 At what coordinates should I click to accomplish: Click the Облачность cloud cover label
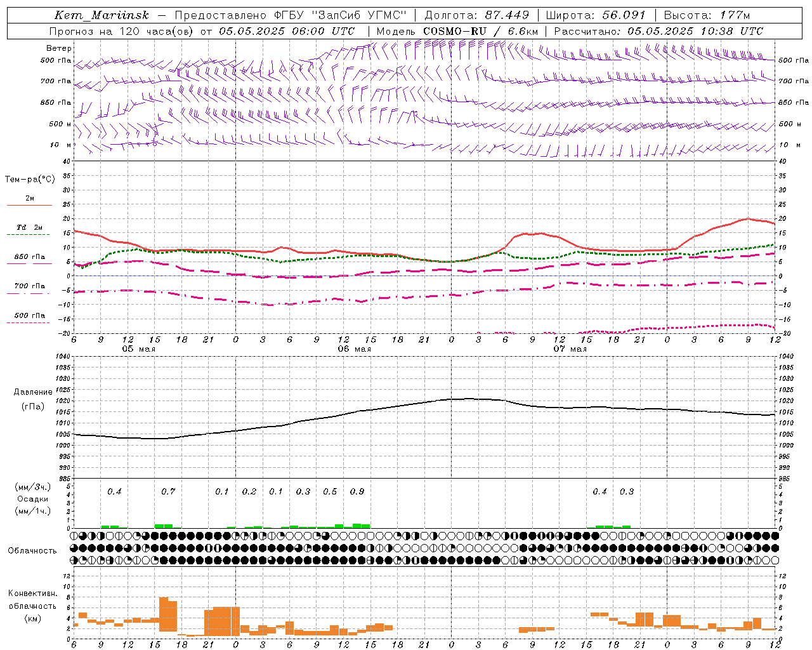pos(32,551)
